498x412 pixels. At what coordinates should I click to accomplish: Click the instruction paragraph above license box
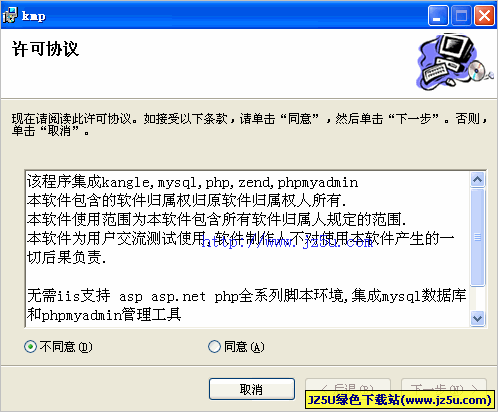coord(249,125)
